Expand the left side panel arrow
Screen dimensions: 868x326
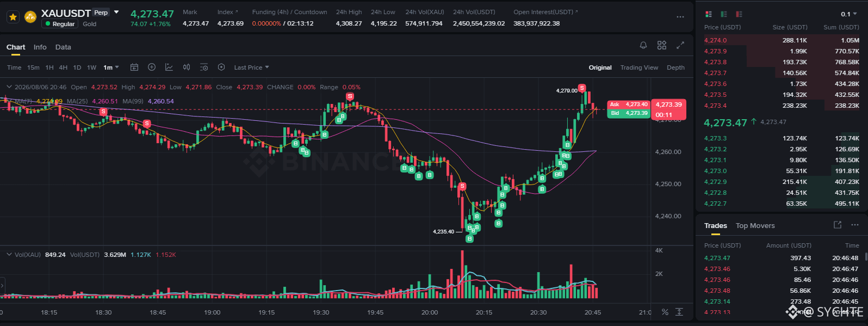point(2,285)
